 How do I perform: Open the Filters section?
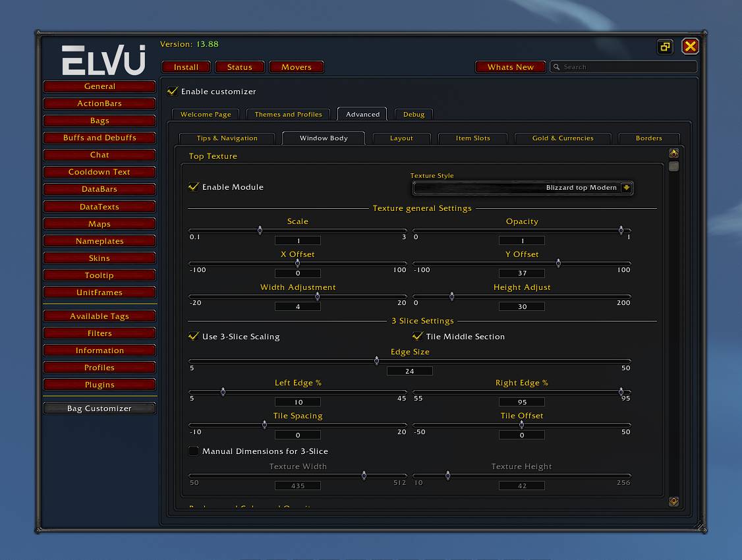pyautogui.click(x=100, y=333)
